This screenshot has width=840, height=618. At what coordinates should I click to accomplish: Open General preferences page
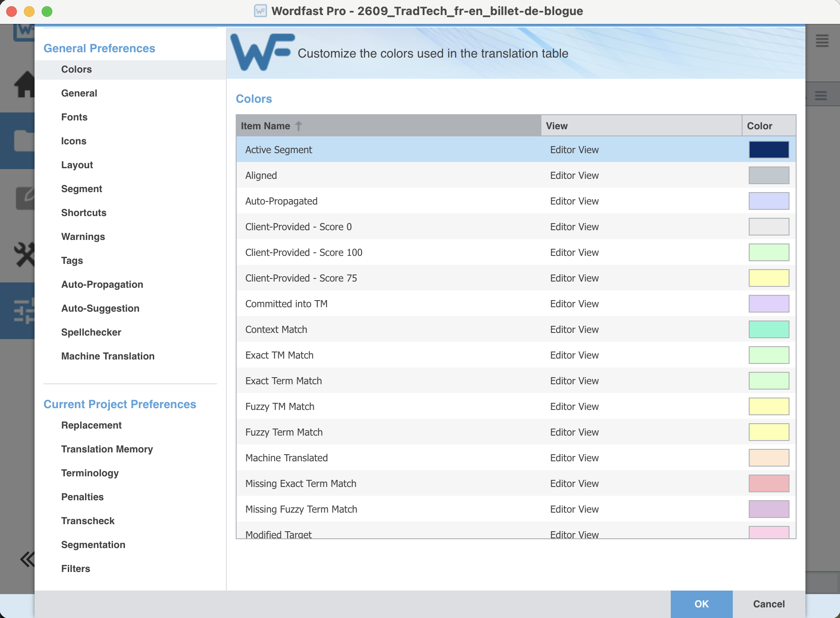(x=79, y=93)
